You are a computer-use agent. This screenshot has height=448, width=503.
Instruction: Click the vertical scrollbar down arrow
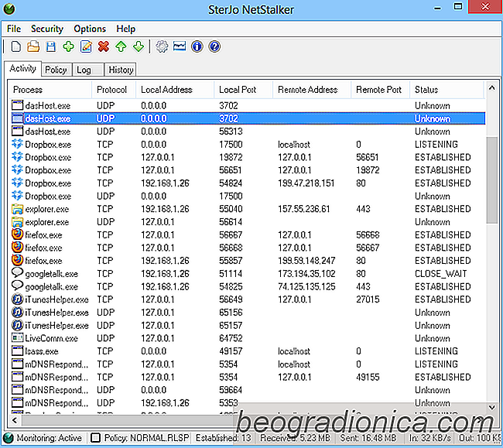(x=491, y=407)
